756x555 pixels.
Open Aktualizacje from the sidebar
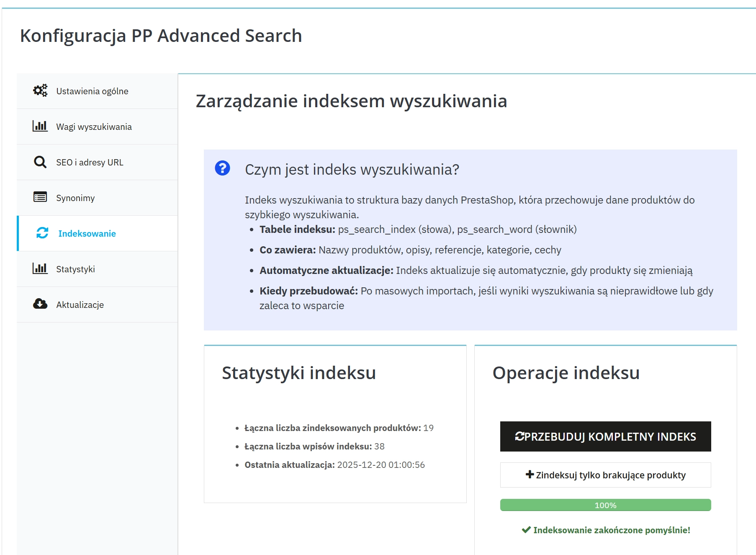(80, 305)
